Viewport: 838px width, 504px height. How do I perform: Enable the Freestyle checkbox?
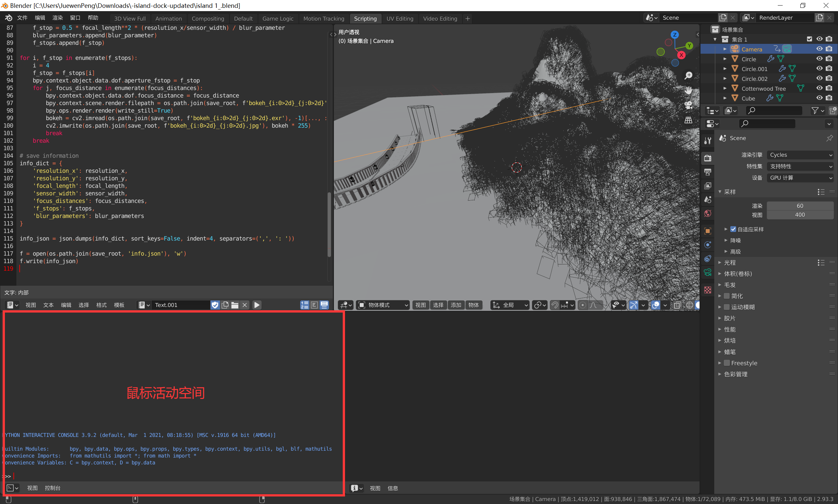click(727, 363)
